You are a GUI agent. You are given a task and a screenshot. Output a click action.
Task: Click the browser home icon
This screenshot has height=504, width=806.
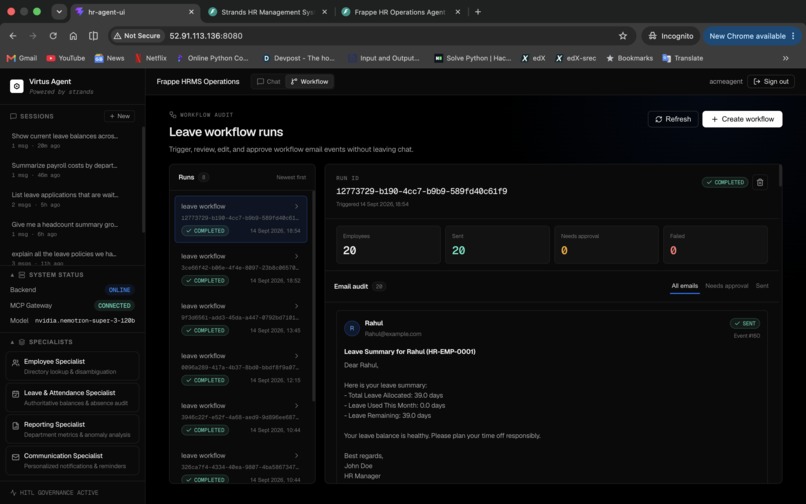(73, 36)
